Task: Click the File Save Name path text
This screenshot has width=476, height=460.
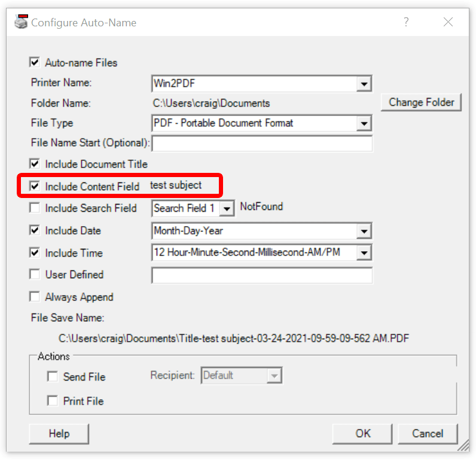Action: click(x=233, y=338)
